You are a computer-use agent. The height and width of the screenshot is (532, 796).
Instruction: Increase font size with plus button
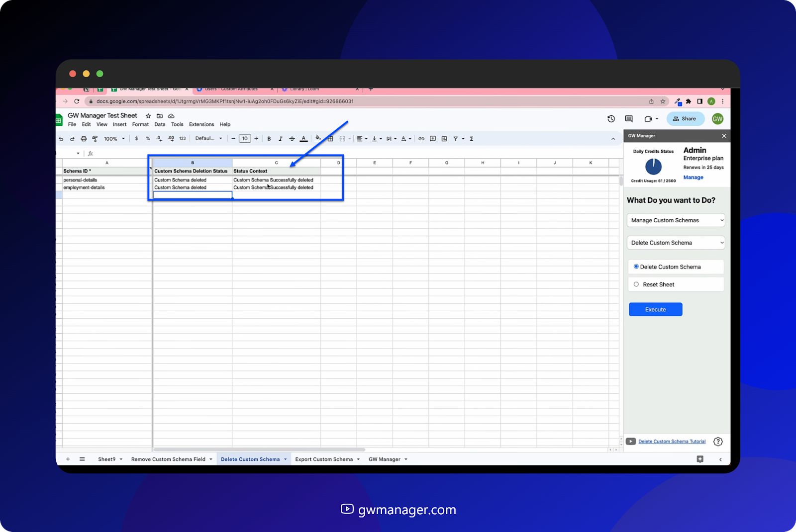(x=256, y=139)
